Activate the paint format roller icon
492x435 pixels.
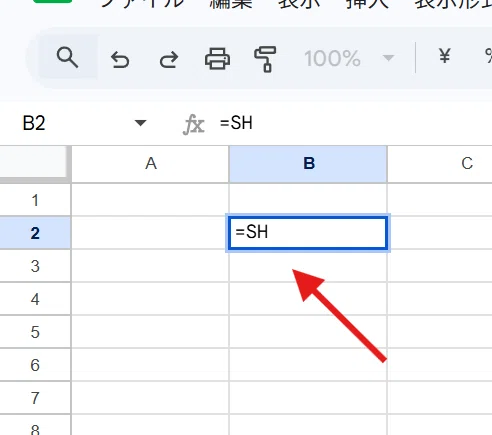tap(265, 59)
